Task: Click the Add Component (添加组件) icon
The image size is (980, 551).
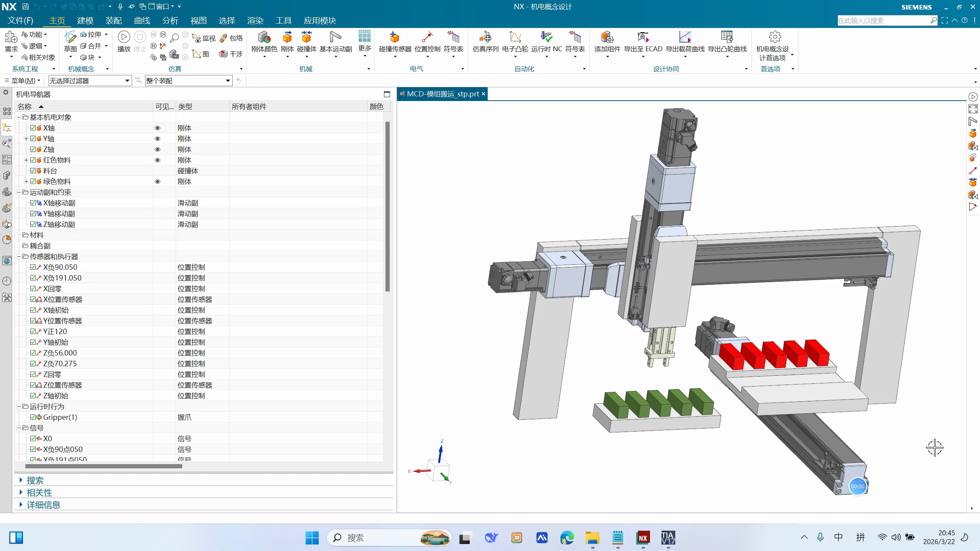Action: [607, 37]
